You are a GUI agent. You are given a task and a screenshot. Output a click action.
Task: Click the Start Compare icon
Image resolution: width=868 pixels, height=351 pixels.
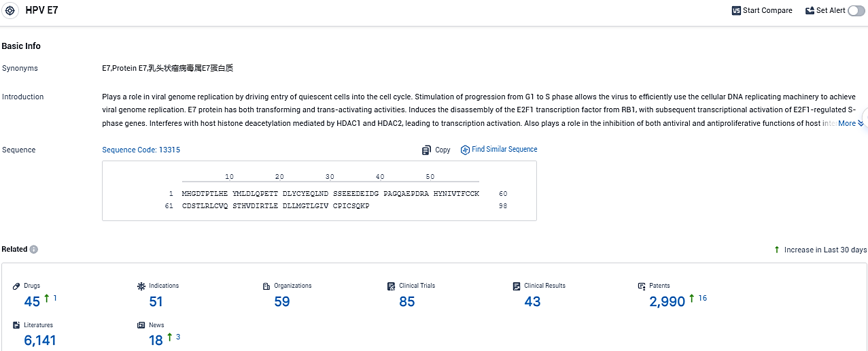click(736, 11)
